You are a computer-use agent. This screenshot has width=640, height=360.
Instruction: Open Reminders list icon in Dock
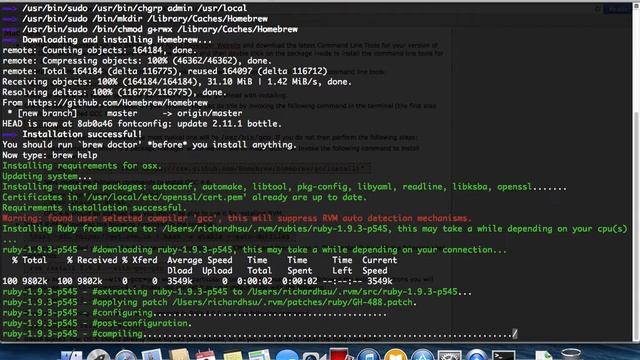[260, 354]
